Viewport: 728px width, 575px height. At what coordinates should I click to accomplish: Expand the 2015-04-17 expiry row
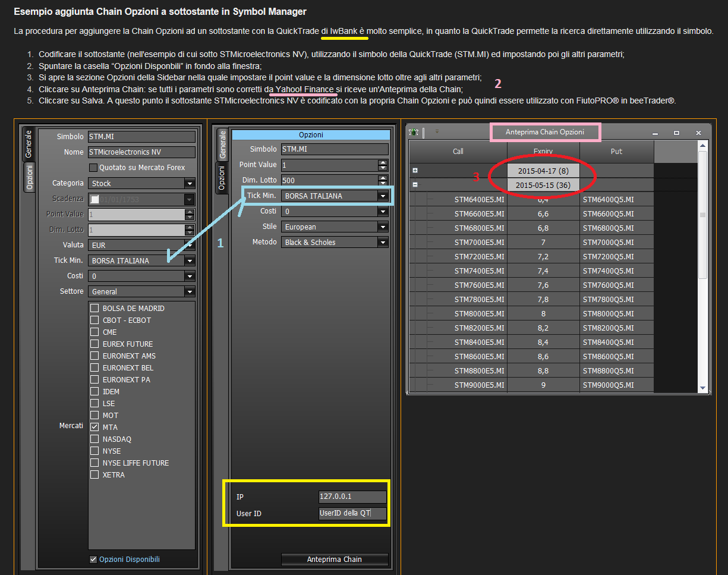click(x=415, y=171)
